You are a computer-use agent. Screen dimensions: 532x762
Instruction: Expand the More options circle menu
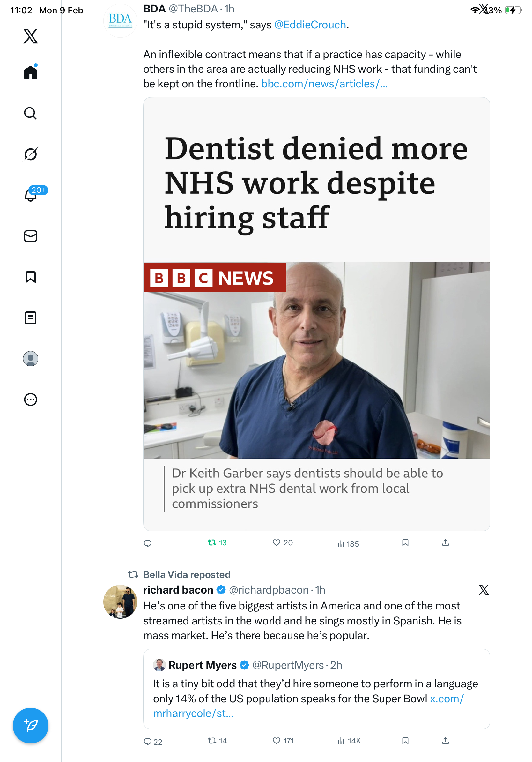[31, 399]
